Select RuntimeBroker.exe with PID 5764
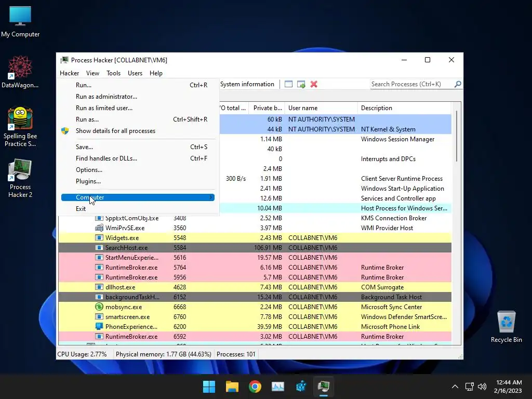Viewport: 532px width, 399px height. click(x=255, y=268)
